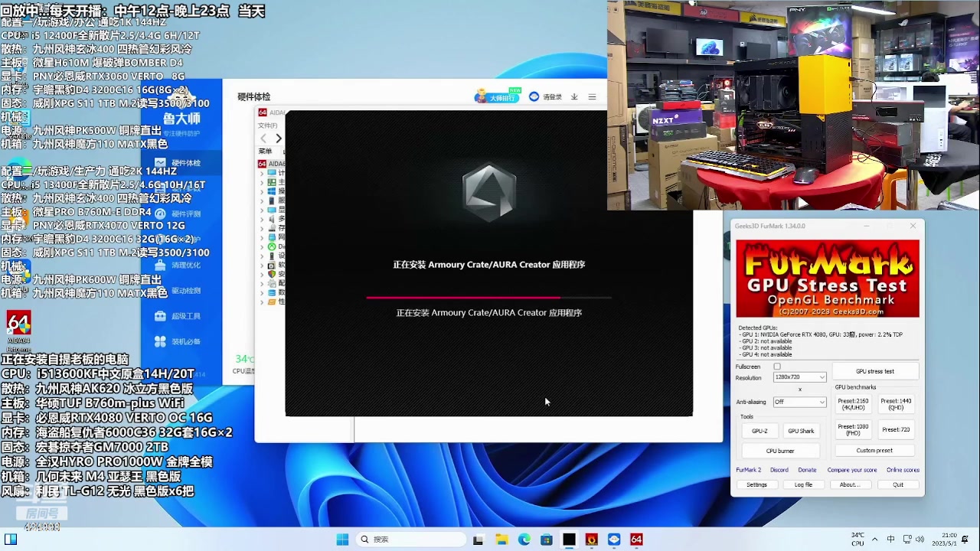Launch GPU Shark from FurMark tools
This screenshot has height=551, width=980.
click(x=801, y=431)
